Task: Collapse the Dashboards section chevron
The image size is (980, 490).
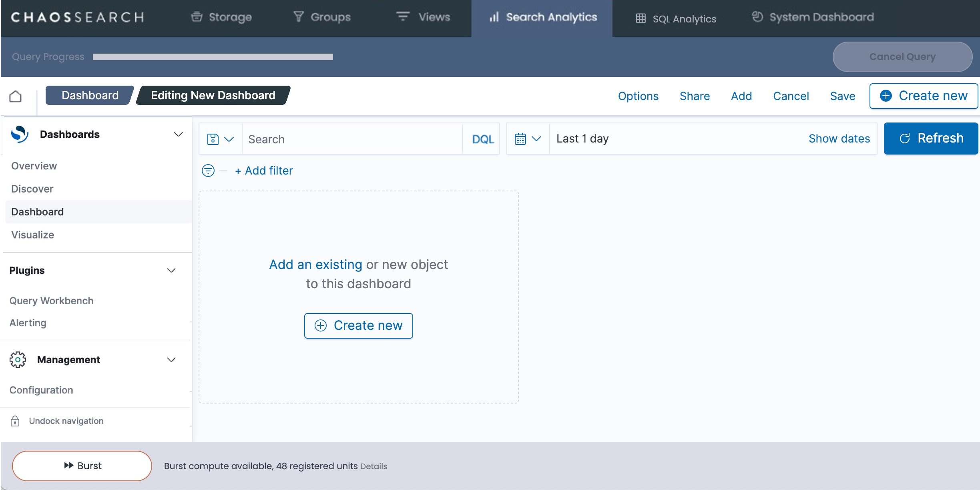Action: click(x=178, y=134)
